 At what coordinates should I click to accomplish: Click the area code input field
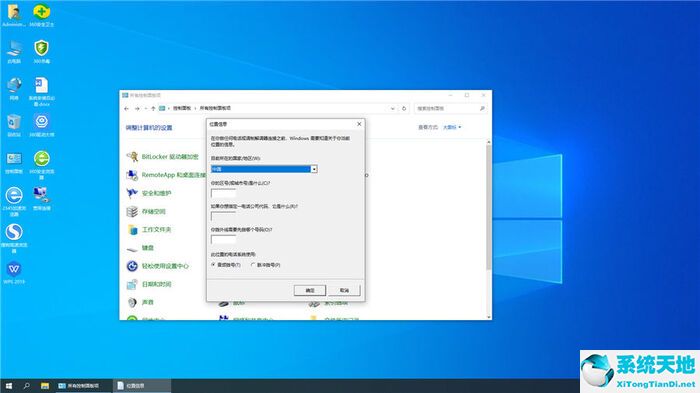[223, 193]
